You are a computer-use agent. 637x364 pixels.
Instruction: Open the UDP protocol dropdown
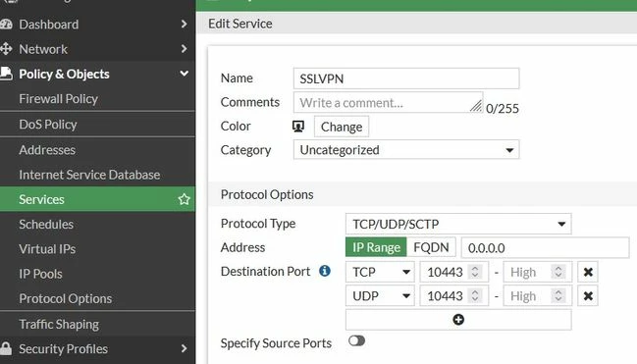click(380, 296)
